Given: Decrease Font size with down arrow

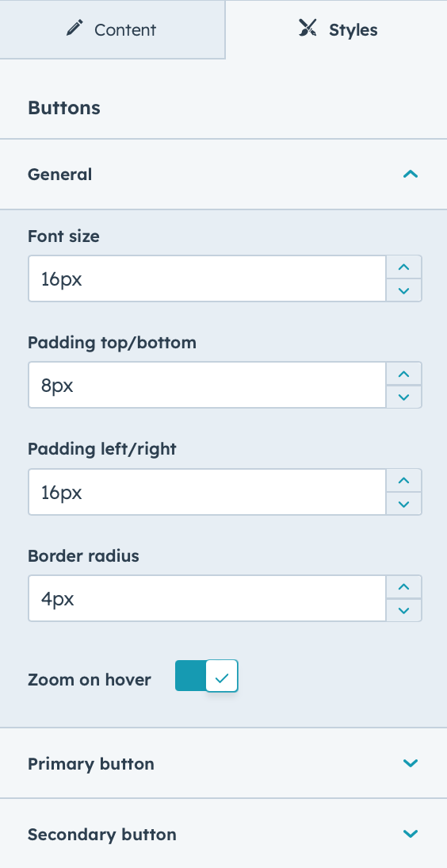Looking at the screenshot, I should (404, 290).
